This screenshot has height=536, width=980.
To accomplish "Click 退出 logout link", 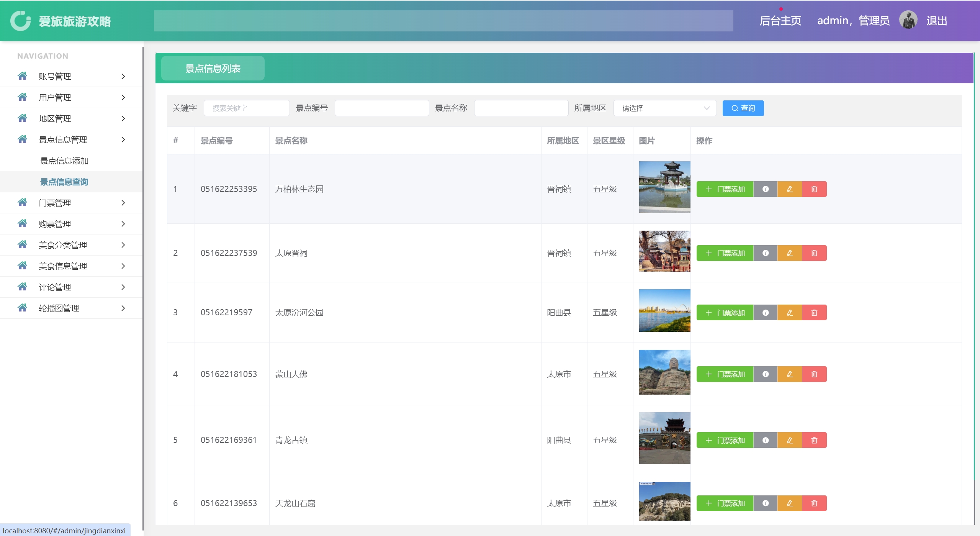I will (937, 21).
